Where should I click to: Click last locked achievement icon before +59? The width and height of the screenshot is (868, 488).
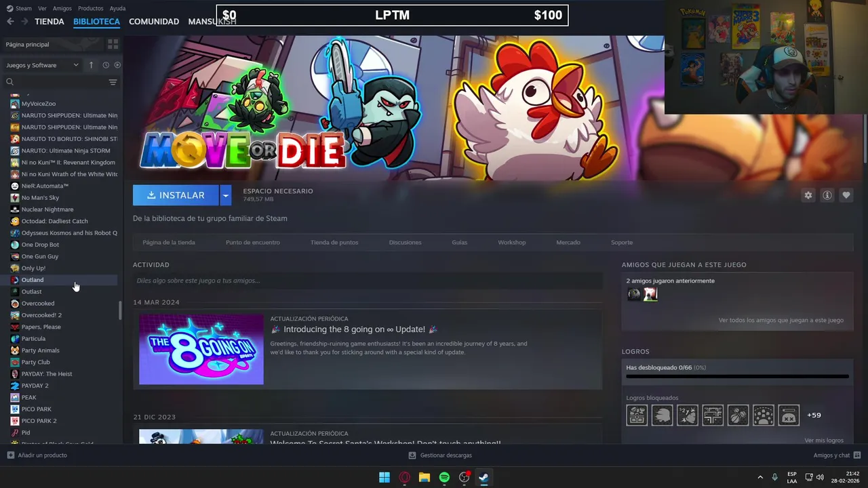[789, 415]
